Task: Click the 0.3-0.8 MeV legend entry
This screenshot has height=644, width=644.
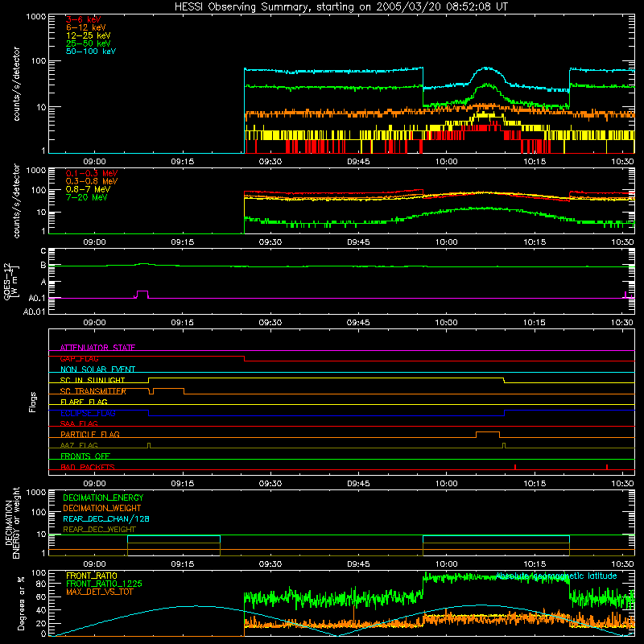Action: (92, 181)
